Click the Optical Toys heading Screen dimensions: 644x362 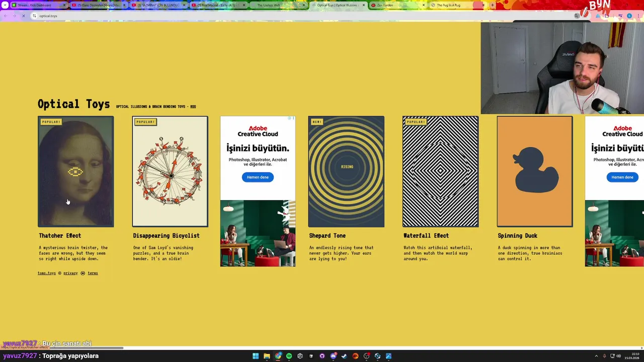coord(73,104)
